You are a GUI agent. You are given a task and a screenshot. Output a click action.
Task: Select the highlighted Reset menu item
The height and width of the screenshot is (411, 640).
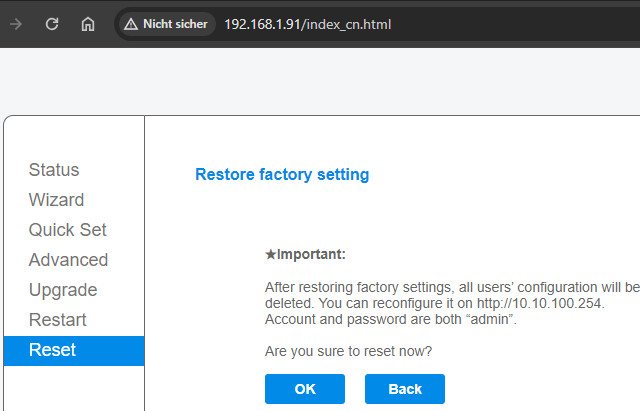pyautogui.click(x=52, y=350)
